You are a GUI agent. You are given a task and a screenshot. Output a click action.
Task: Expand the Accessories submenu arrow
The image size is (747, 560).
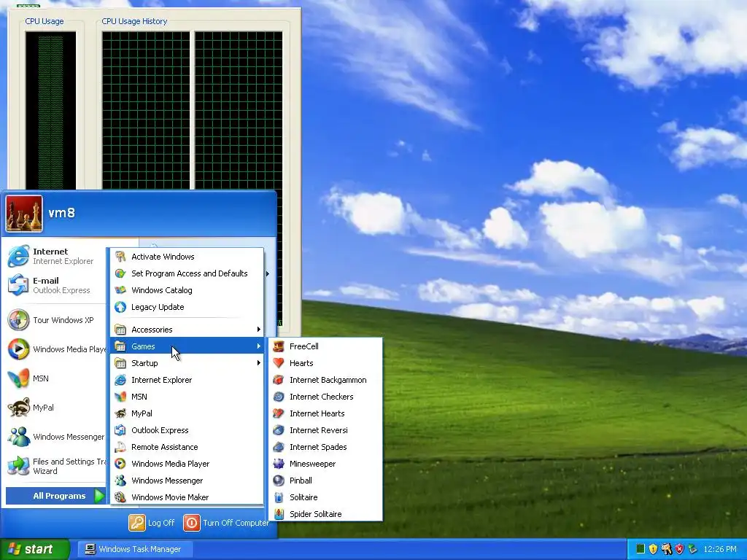click(x=259, y=330)
